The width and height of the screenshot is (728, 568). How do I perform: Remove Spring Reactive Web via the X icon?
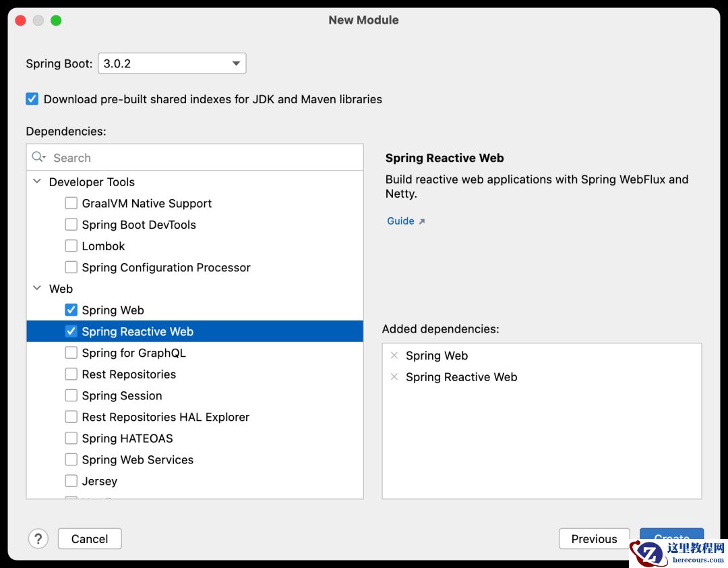394,377
